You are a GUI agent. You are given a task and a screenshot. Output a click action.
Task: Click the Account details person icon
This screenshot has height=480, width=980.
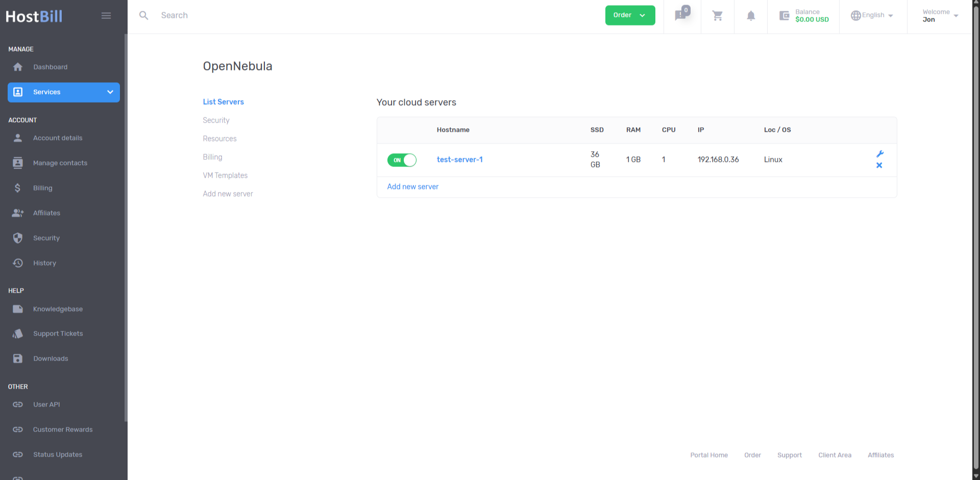(x=18, y=138)
